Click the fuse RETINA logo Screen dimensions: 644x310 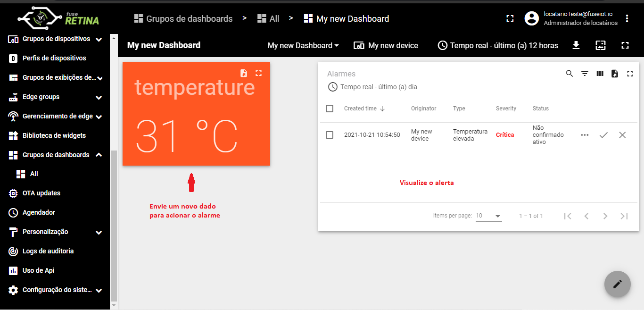(x=58, y=17)
